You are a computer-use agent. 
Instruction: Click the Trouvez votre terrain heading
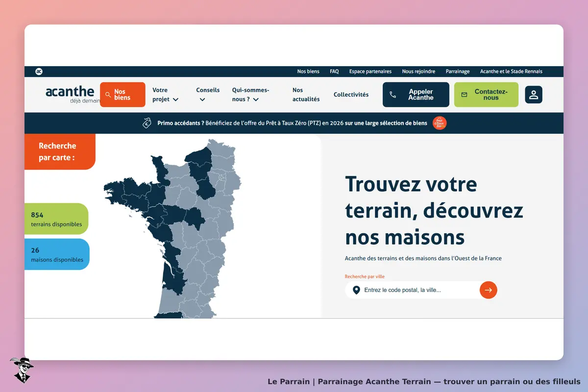pyautogui.click(x=434, y=211)
